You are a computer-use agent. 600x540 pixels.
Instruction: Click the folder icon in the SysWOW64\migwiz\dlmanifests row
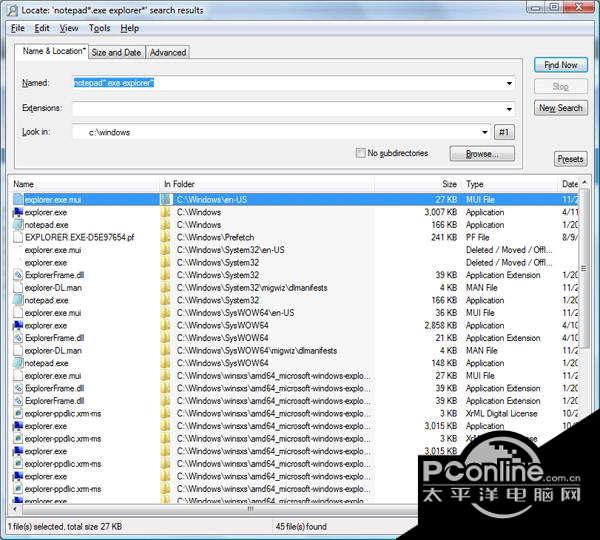[x=166, y=351]
